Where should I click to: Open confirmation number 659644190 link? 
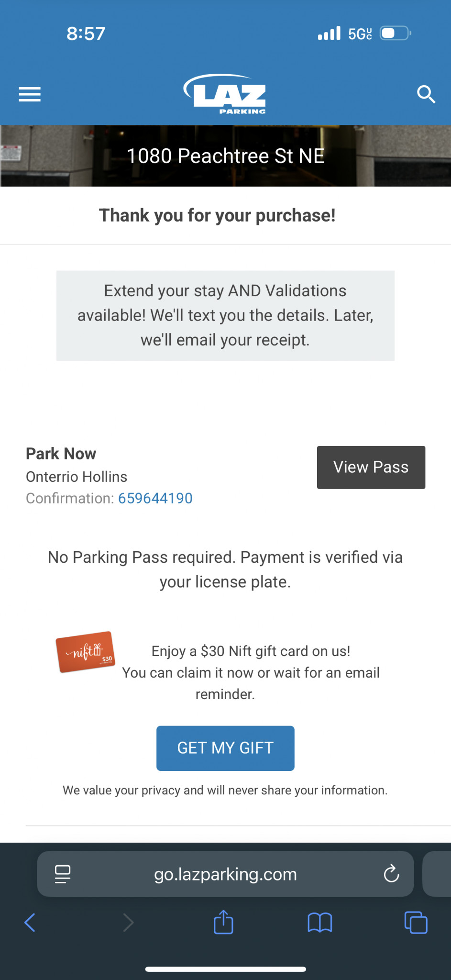(155, 498)
